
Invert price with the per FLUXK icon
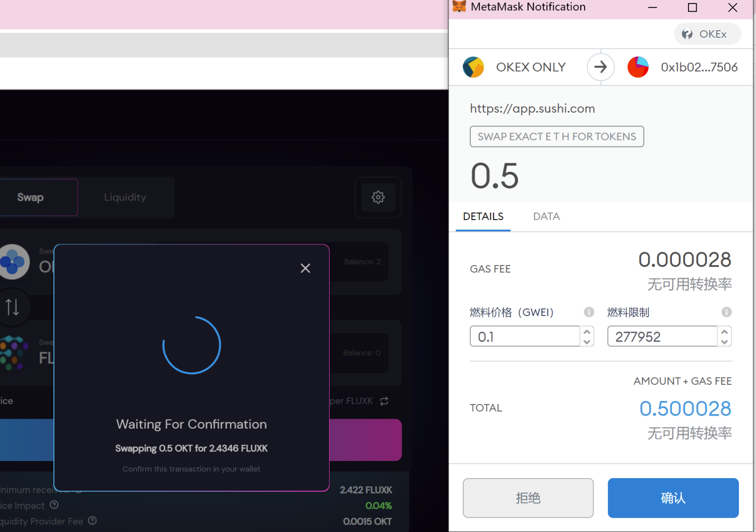(x=384, y=401)
